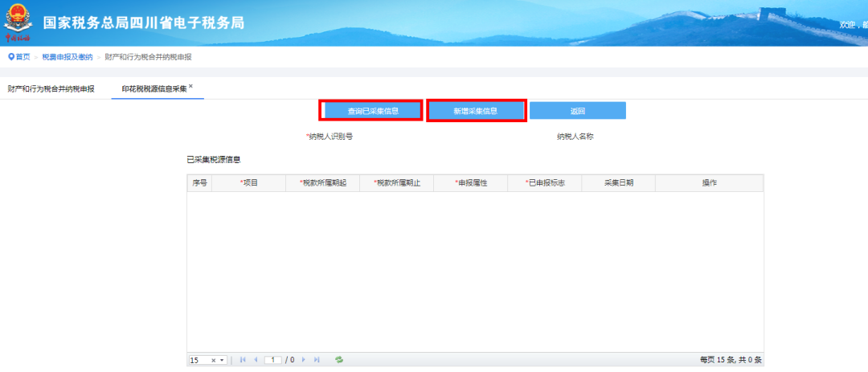Click the 财产和行为税合并纳税申报 breadcrumb text
This screenshot has height=372, width=868.
(149, 57)
